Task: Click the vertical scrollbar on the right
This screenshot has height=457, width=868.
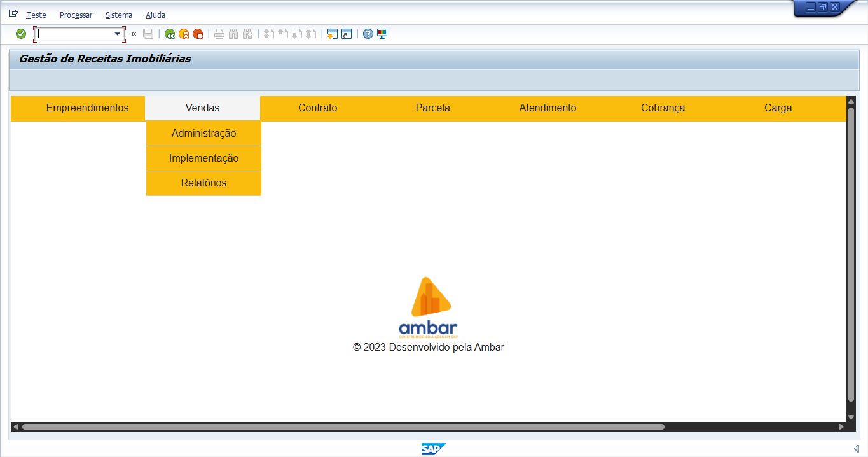Action: click(x=851, y=255)
